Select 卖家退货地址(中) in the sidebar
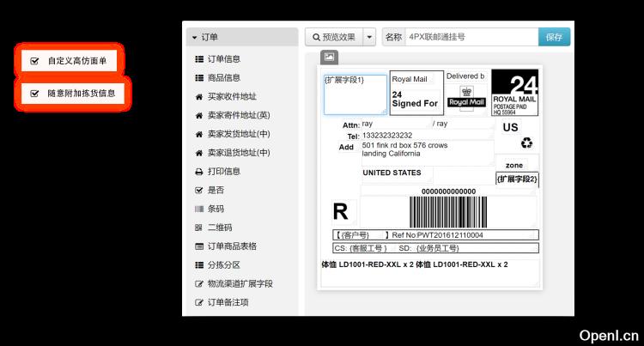Viewport: 644px width, 346px height. click(239, 153)
